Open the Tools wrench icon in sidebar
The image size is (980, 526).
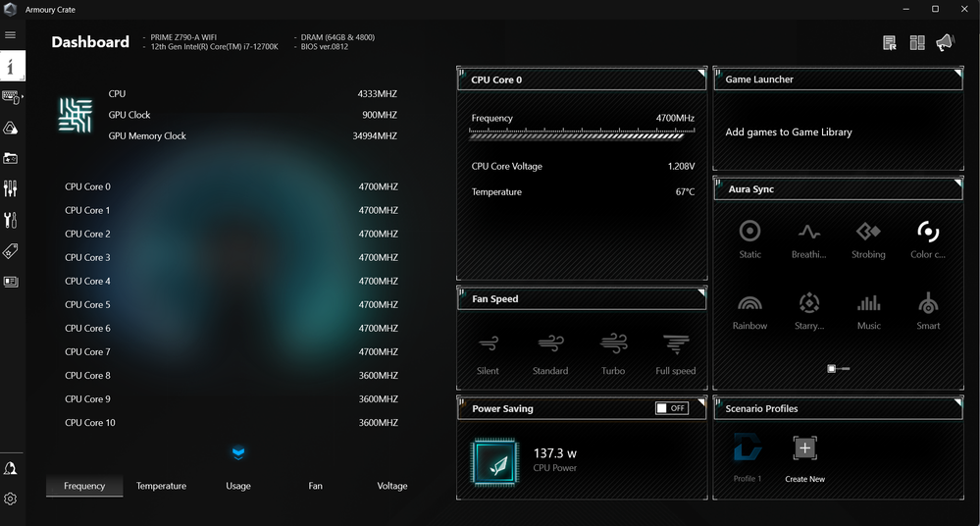(11, 220)
